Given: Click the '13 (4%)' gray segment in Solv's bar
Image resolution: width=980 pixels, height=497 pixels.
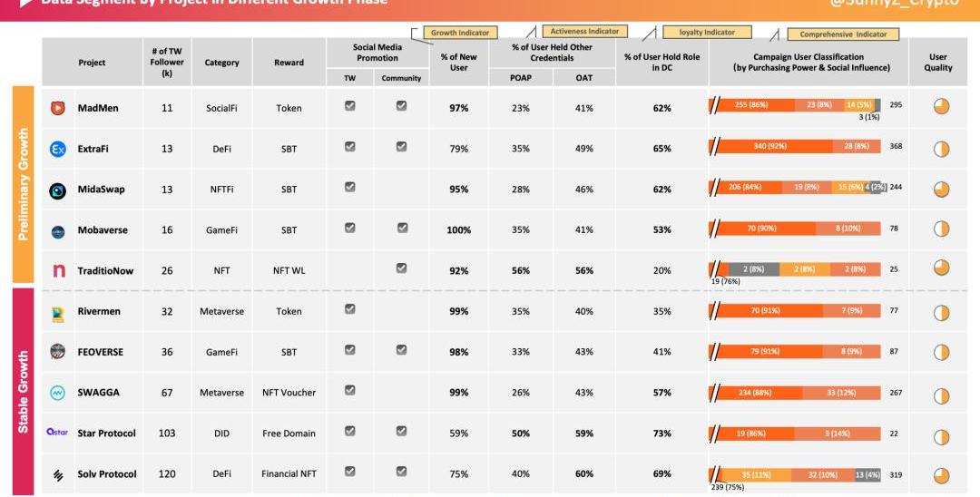Looking at the screenshot, I should click(867, 474).
